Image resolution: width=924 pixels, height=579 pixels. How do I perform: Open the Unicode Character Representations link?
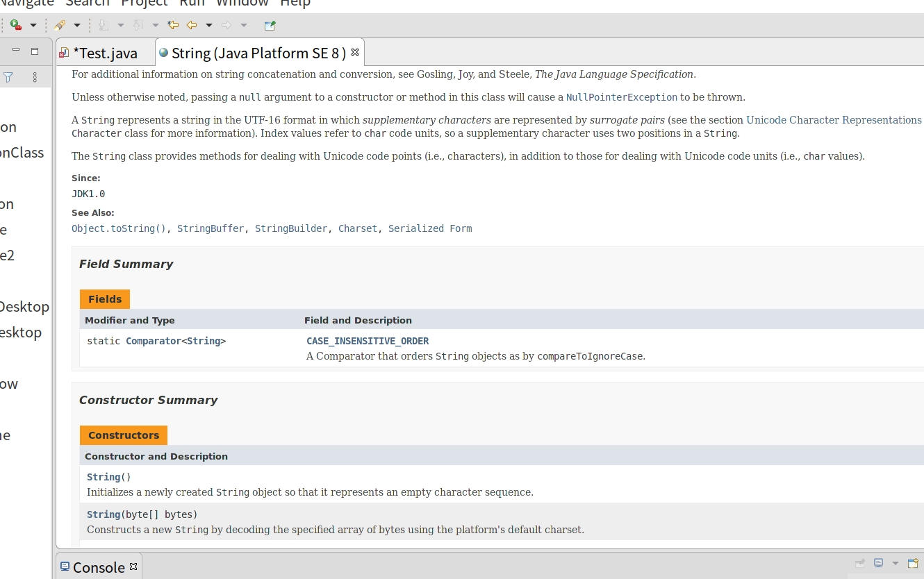click(834, 120)
